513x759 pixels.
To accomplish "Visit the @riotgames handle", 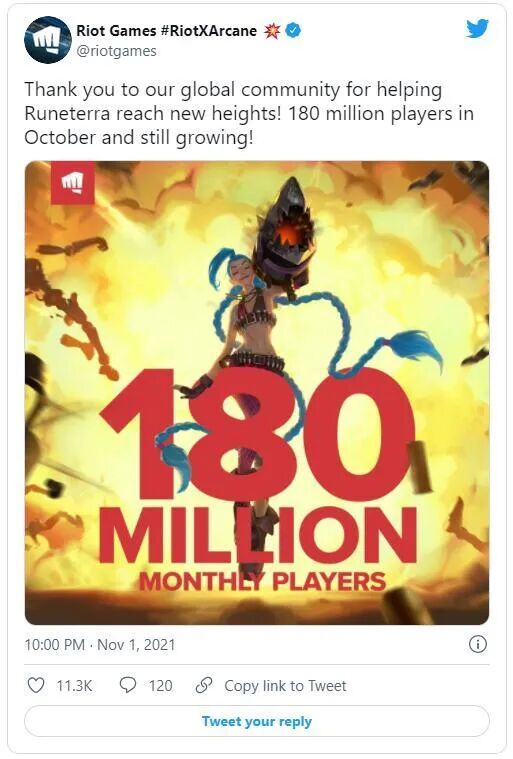I will 116,51.
